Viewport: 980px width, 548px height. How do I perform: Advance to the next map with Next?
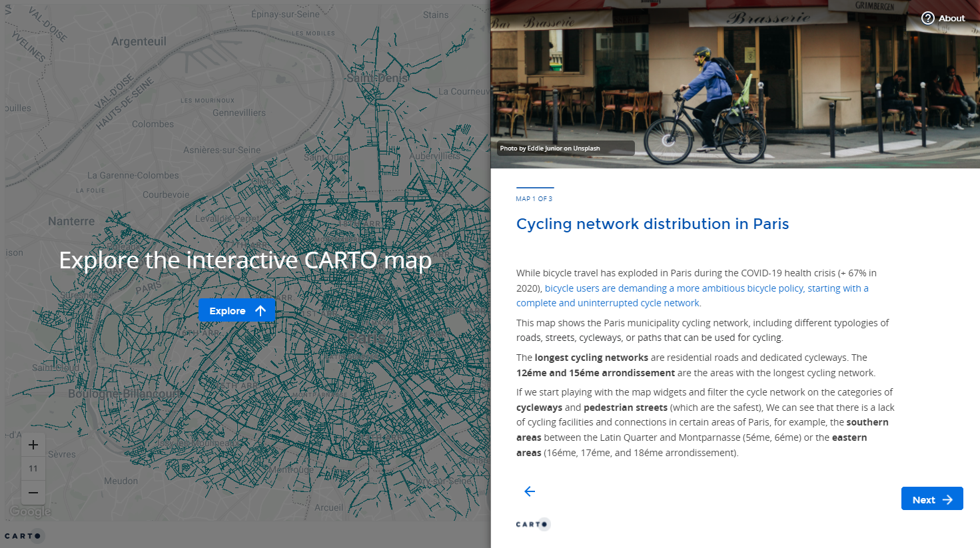(931, 499)
